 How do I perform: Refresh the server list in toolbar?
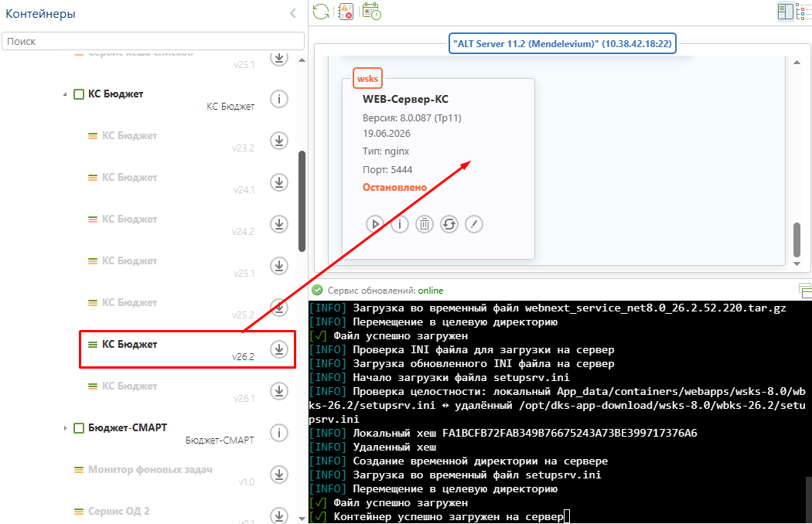click(x=321, y=12)
